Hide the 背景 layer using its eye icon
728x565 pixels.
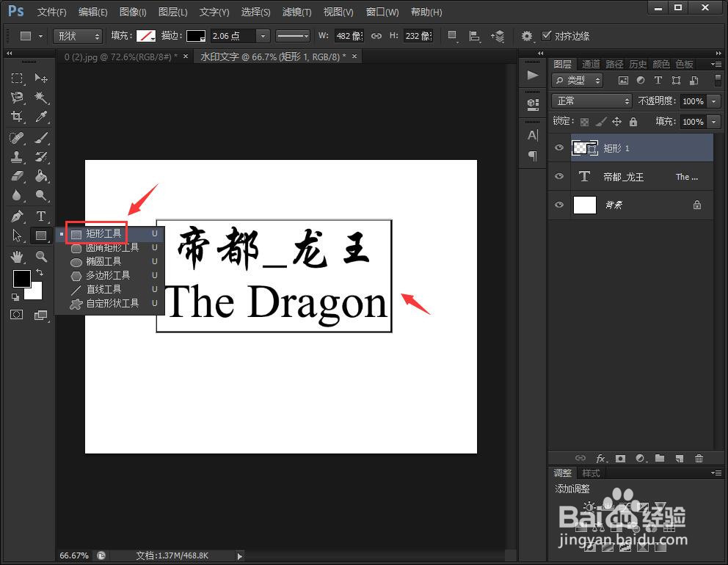[x=559, y=205]
